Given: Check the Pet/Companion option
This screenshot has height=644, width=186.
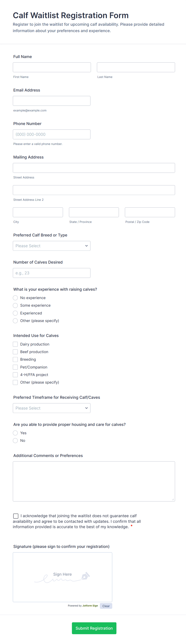Looking at the screenshot, I should point(15,367).
